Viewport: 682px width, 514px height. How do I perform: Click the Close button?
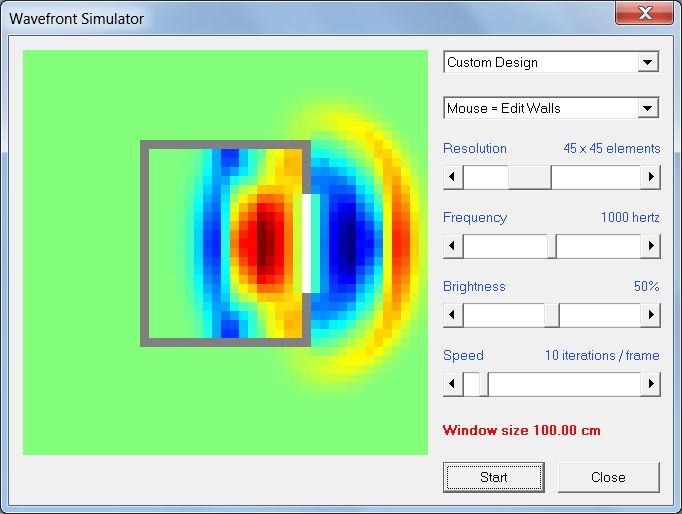608,477
